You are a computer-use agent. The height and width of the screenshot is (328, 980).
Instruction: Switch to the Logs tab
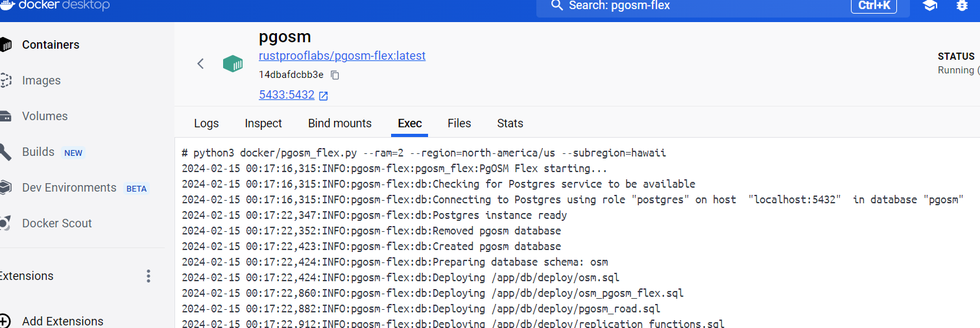point(206,123)
